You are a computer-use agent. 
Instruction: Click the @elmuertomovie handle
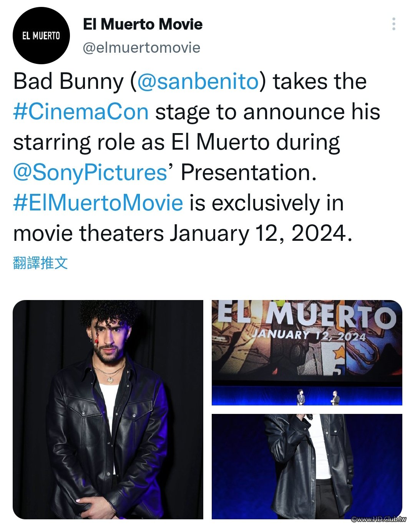(x=141, y=48)
